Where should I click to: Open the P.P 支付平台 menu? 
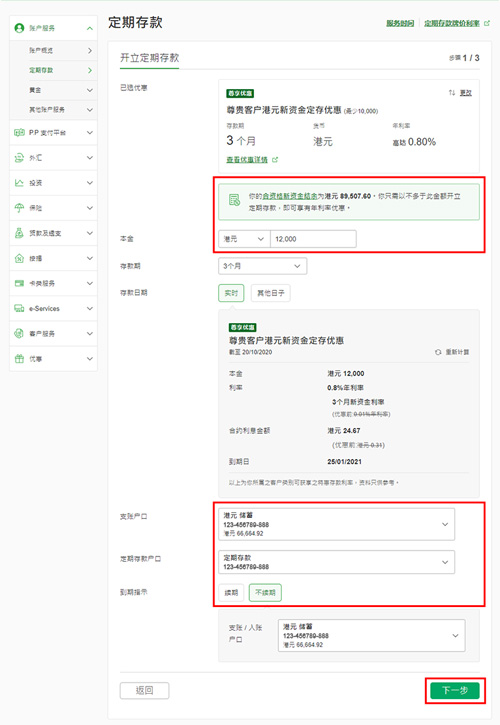pyautogui.click(x=53, y=133)
